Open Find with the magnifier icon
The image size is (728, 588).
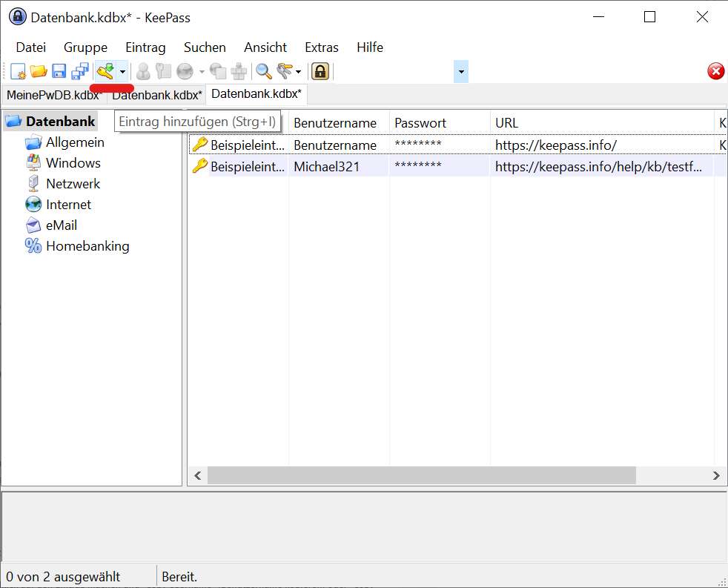point(264,71)
